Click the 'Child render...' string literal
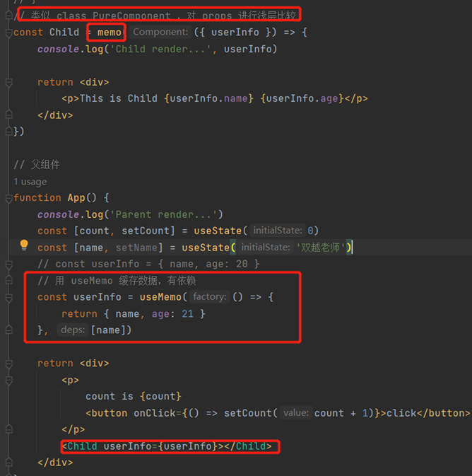Viewport: 472px width, 476px height. pyautogui.click(x=160, y=49)
